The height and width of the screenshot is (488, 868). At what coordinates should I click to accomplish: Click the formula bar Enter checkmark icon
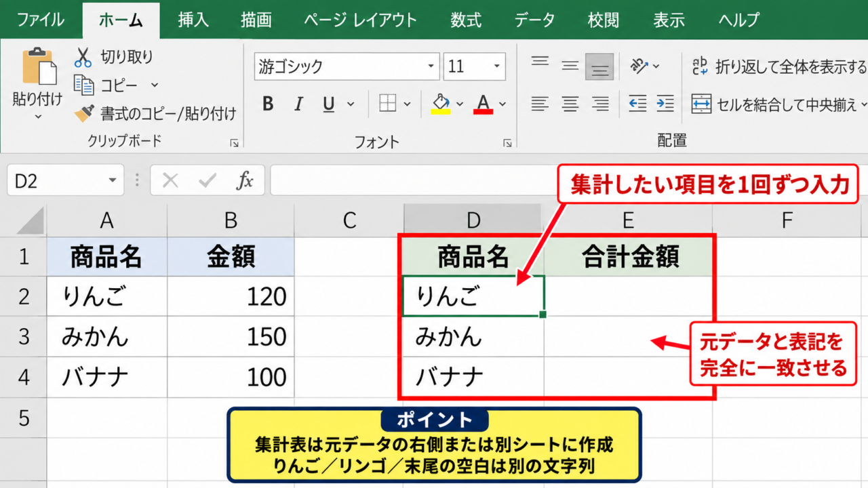pyautogui.click(x=207, y=180)
